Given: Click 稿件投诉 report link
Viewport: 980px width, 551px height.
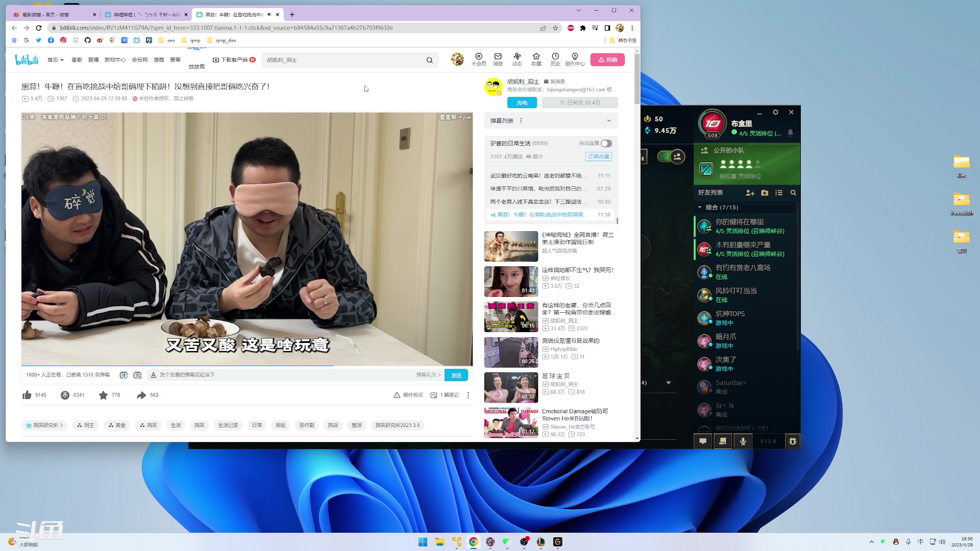Looking at the screenshot, I should [409, 395].
